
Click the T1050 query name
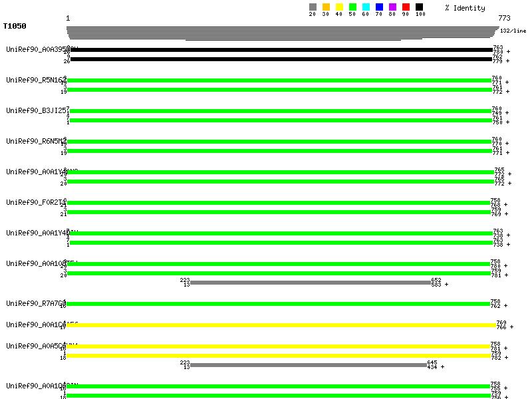[x=15, y=27]
